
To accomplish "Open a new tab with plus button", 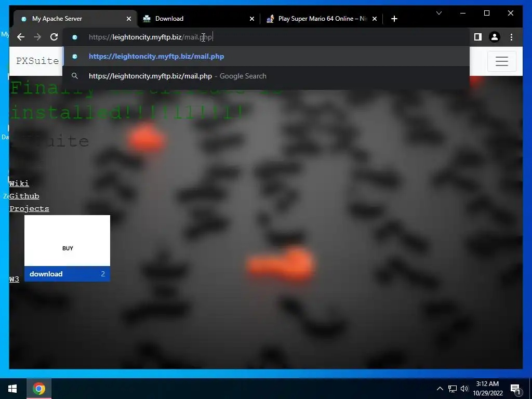I will [x=394, y=19].
